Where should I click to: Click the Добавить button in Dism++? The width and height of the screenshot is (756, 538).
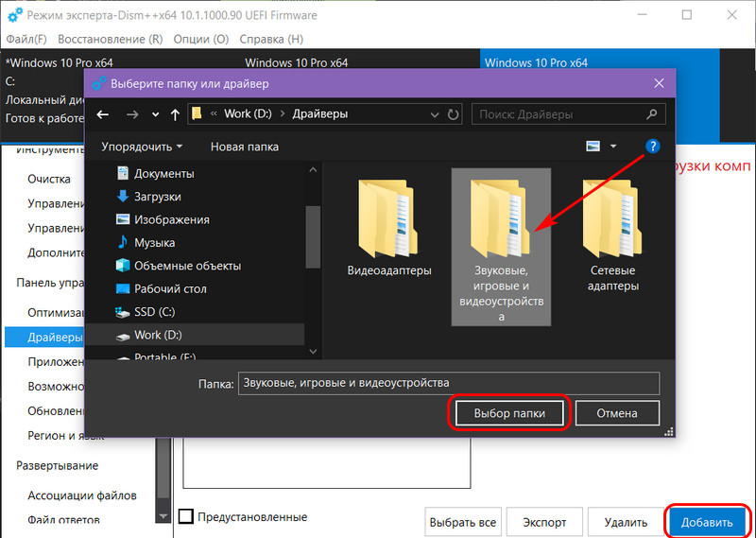[707, 522]
